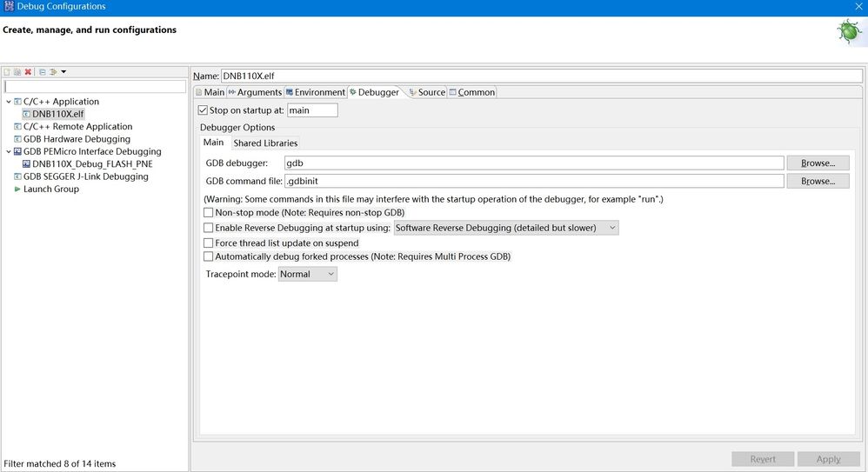Viewport: 868px width, 472px height.
Task: Click the Filter launch configurations icon
Action: (53, 72)
